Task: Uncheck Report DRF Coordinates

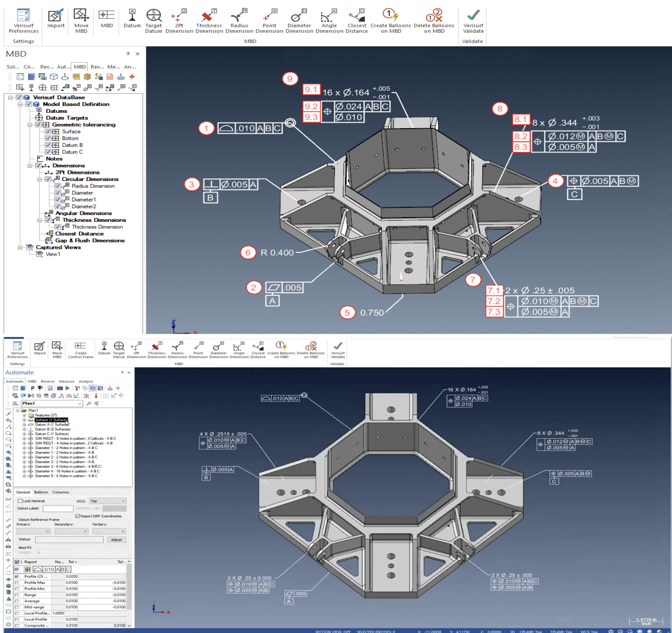Action: (x=77, y=516)
